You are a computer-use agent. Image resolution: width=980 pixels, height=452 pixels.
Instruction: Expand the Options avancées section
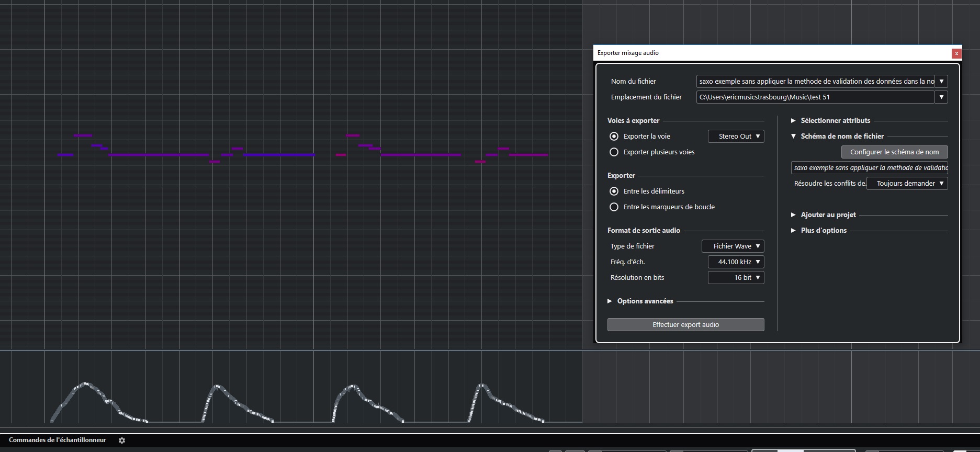610,301
